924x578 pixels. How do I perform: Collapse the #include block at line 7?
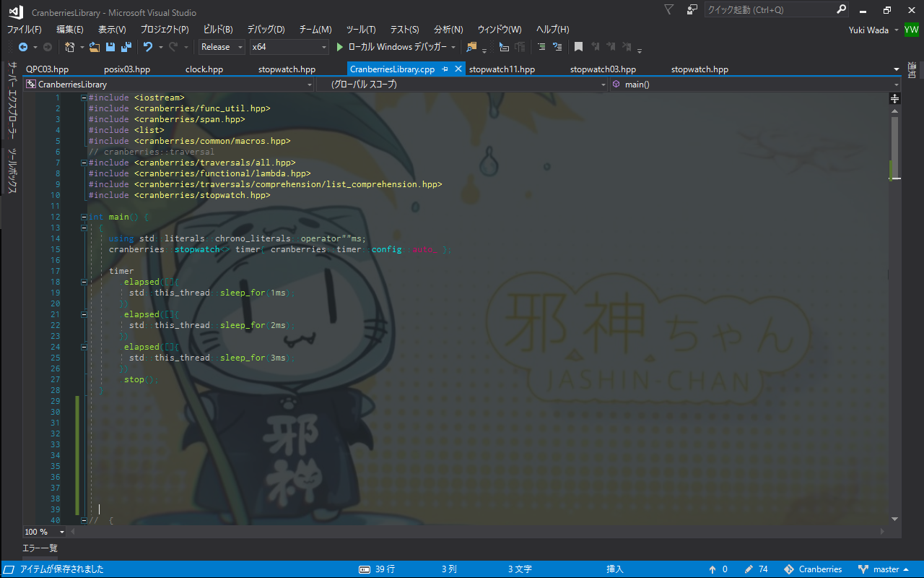click(x=84, y=163)
